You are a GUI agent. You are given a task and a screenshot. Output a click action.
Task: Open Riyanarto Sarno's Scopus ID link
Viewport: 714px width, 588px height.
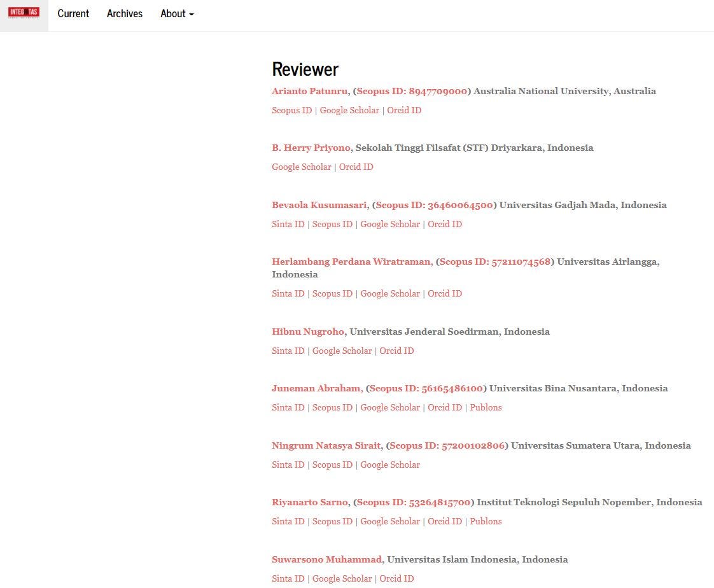coord(332,522)
